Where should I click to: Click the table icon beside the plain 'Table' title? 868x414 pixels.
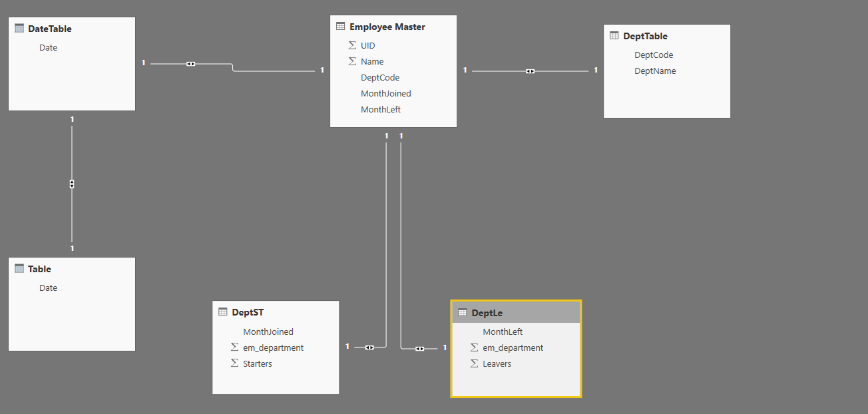[19, 269]
